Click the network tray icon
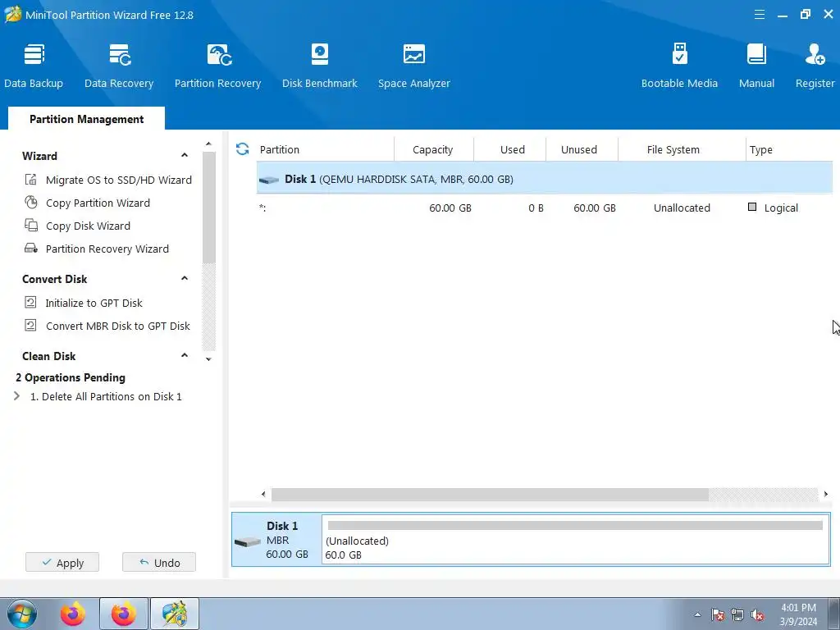This screenshot has height=630, width=840. coord(737,615)
